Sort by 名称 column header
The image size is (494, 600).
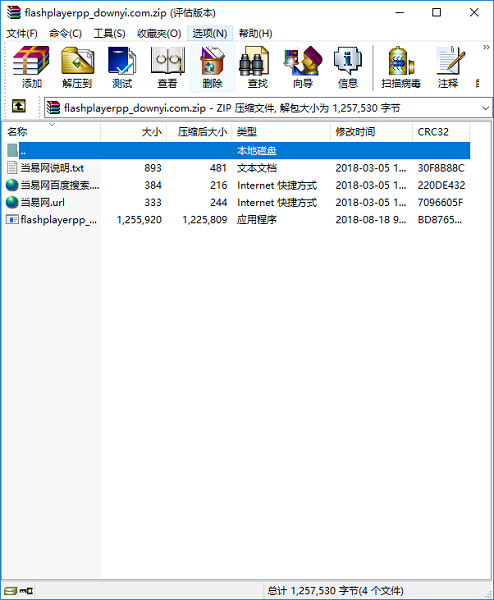(52, 132)
